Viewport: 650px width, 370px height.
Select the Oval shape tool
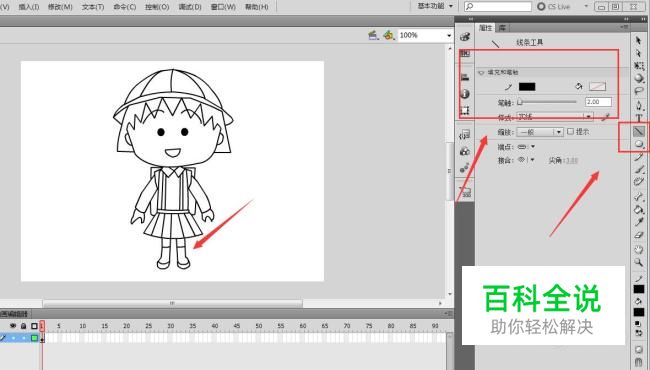(x=638, y=144)
